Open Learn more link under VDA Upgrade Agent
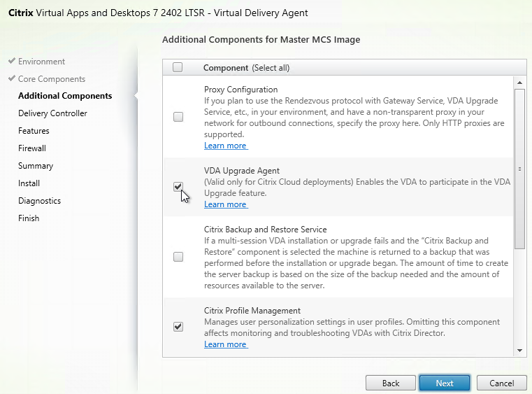The image size is (532, 394). (226, 204)
